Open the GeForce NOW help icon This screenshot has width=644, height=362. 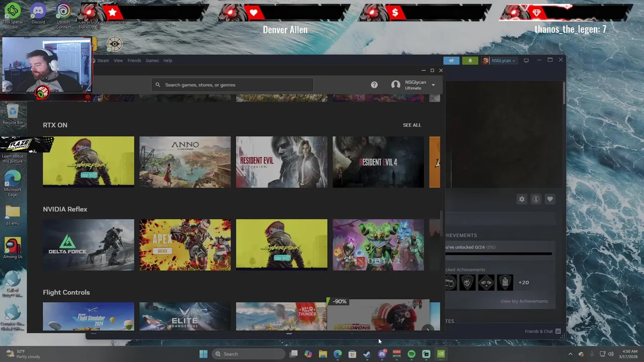tap(374, 85)
